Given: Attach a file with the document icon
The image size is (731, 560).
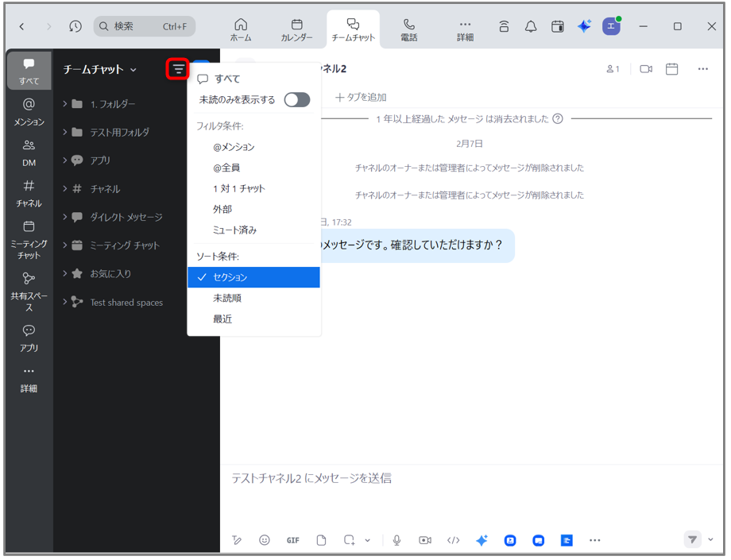Looking at the screenshot, I should pos(321,540).
